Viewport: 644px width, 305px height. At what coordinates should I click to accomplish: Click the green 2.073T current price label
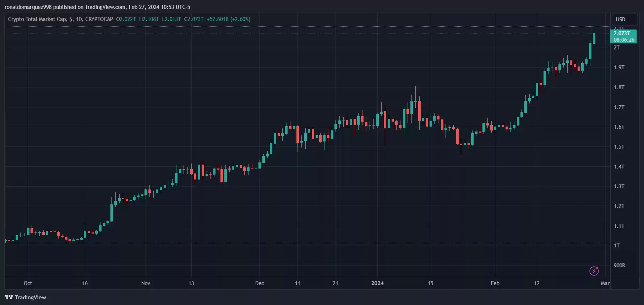[622, 33]
